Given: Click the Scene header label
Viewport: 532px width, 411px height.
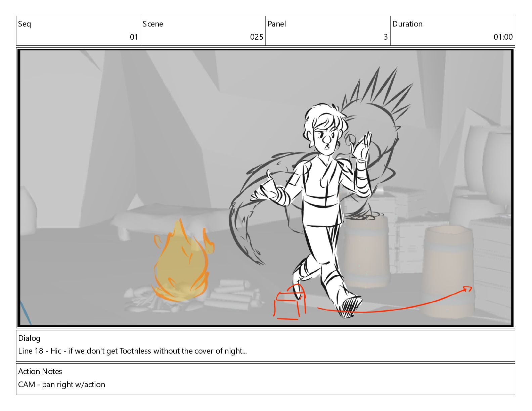Looking at the screenshot, I should [x=153, y=24].
